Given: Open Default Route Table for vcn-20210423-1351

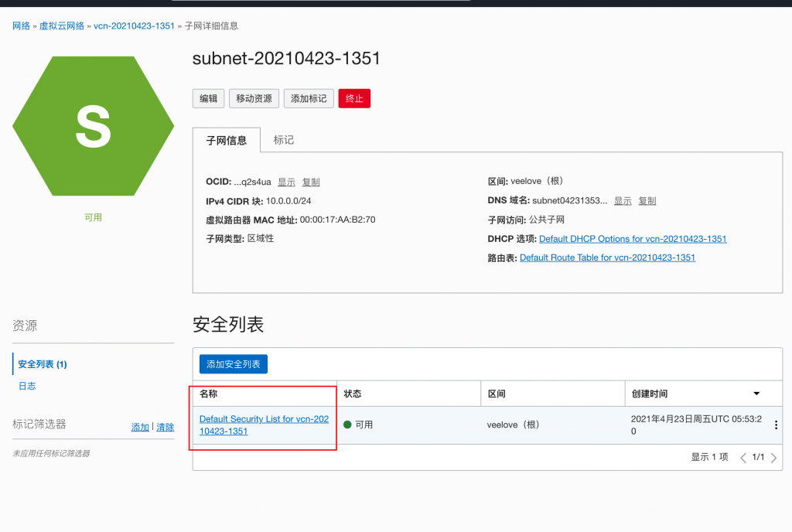Looking at the screenshot, I should (x=607, y=257).
